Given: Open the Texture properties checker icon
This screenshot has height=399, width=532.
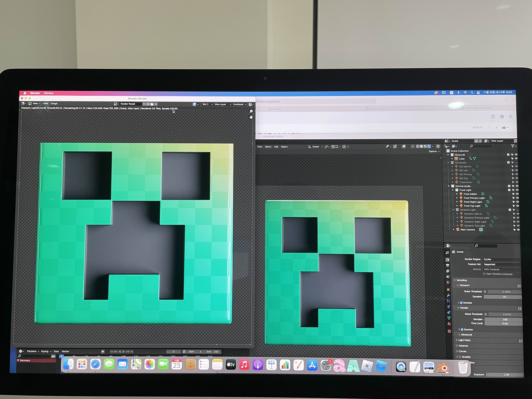Looking at the screenshot, I should click(x=449, y=331).
